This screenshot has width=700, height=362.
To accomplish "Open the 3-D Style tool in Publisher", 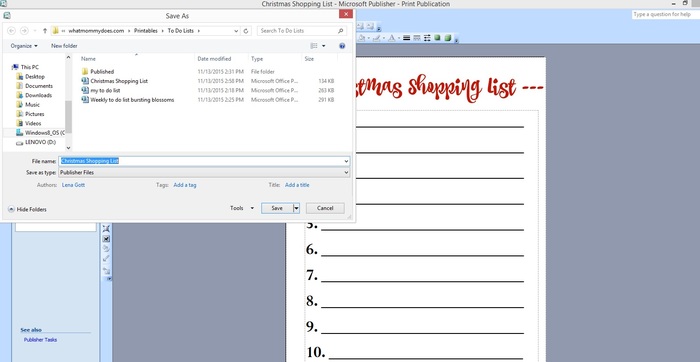I will coord(448,38).
